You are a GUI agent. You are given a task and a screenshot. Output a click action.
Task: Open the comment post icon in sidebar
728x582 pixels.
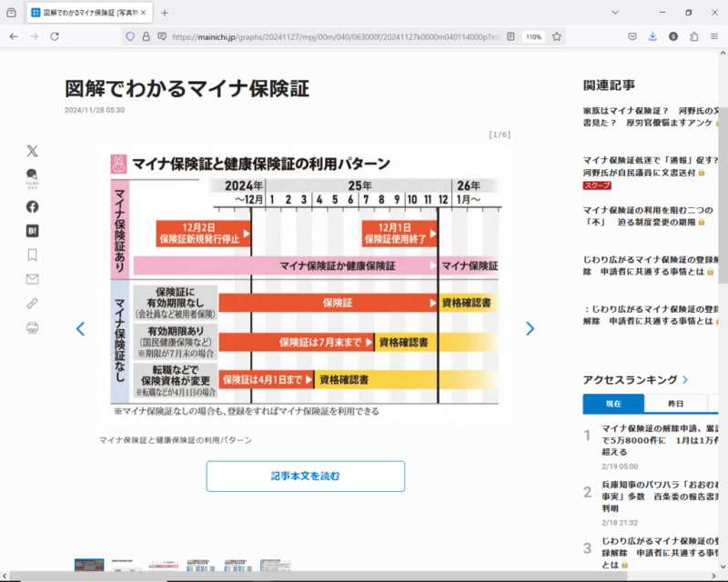point(32,178)
